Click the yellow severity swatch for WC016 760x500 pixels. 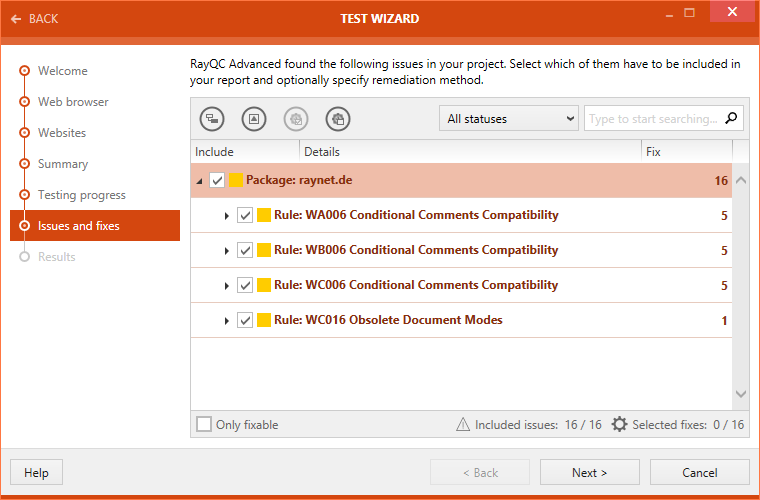pos(264,320)
